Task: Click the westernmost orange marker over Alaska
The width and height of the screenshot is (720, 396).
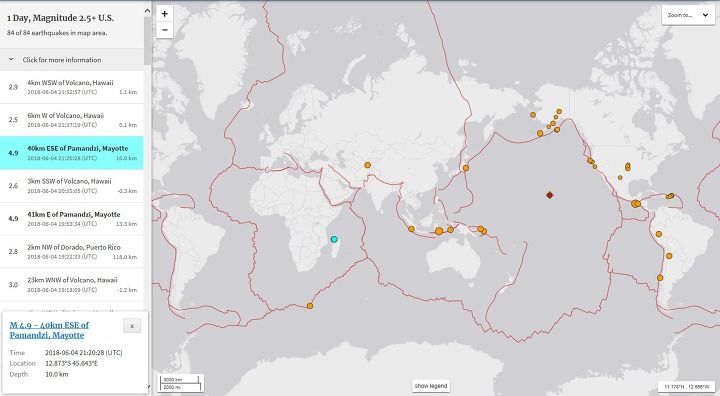Action: (x=533, y=115)
